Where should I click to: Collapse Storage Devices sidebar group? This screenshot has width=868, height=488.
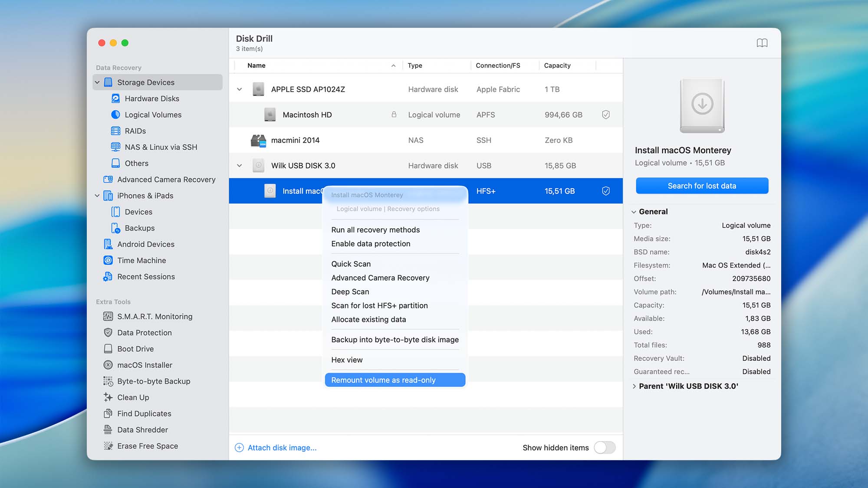(97, 82)
